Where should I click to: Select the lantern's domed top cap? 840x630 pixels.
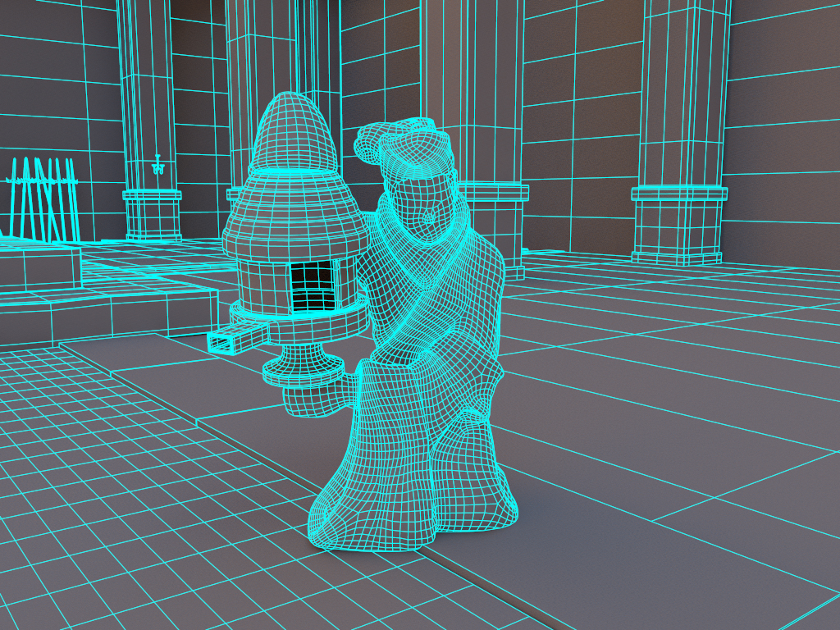click(x=292, y=131)
